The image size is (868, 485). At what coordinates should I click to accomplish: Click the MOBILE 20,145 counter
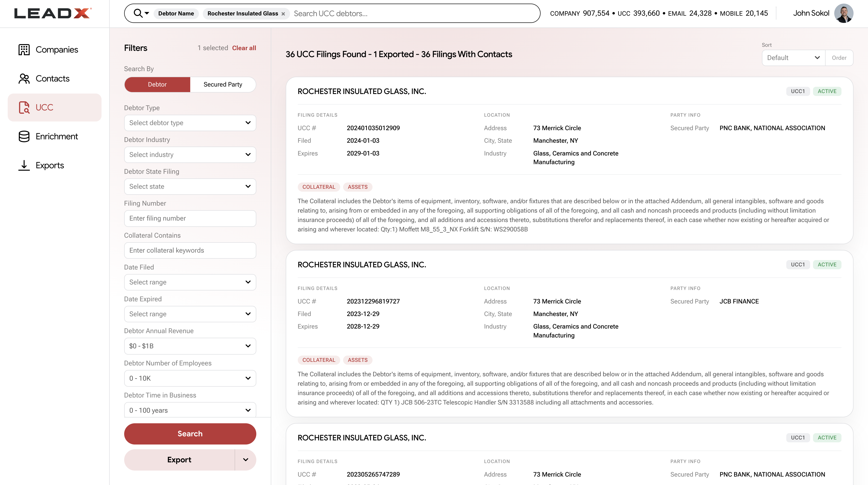click(744, 13)
